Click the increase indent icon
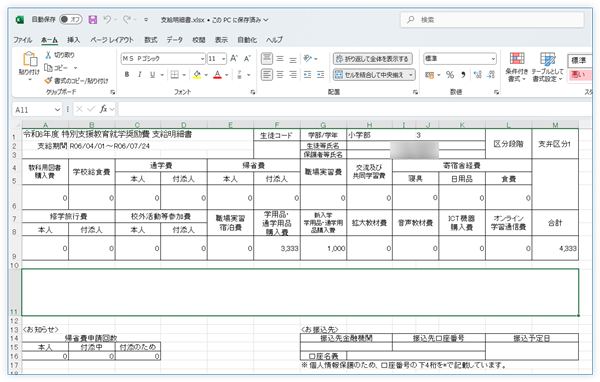Image resolution: width=600 pixels, height=382 pixels. (321, 75)
